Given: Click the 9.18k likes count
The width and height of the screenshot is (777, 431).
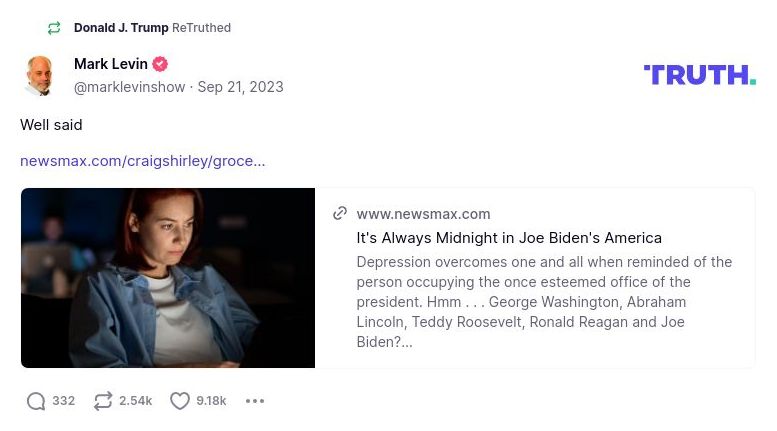Looking at the screenshot, I should tap(211, 401).
